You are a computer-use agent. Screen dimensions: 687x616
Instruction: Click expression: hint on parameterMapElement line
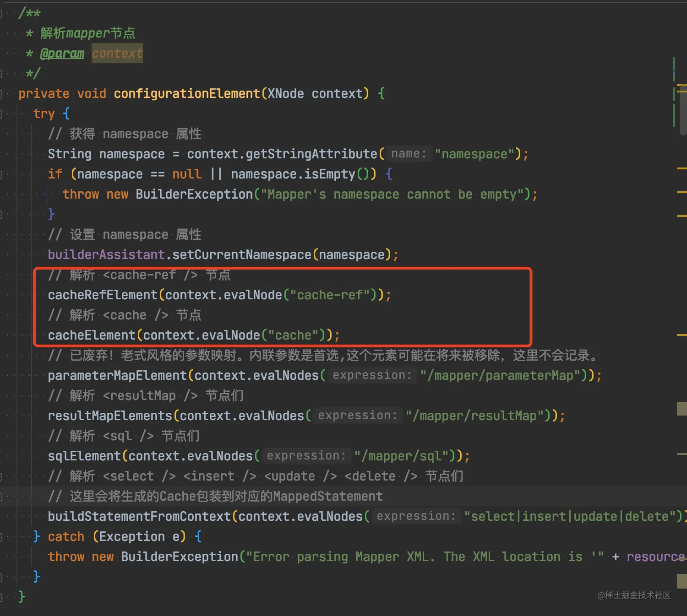click(372, 375)
